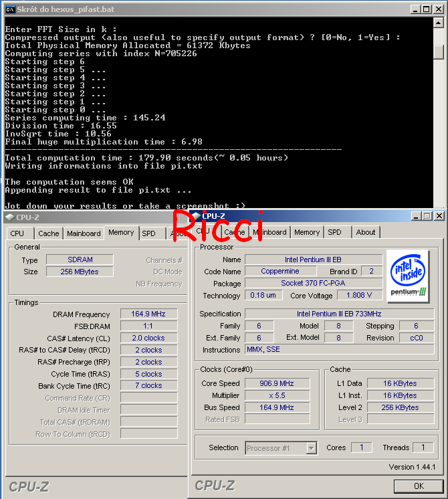Click the Bus Speed 164.9 MHz value
Viewport: 448px width, 499px height.
[277, 407]
